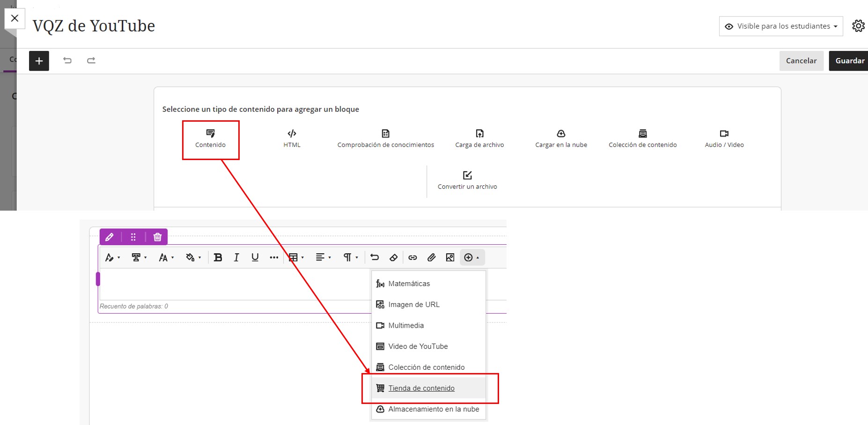Toggle italic formatting
This screenshot has width=868, height=425.
[236, 257]
